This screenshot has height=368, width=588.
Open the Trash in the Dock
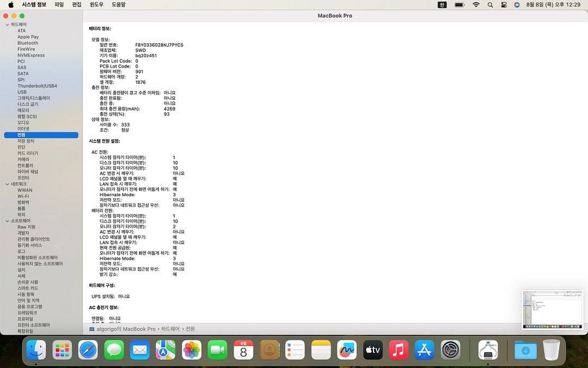point(551,350)
